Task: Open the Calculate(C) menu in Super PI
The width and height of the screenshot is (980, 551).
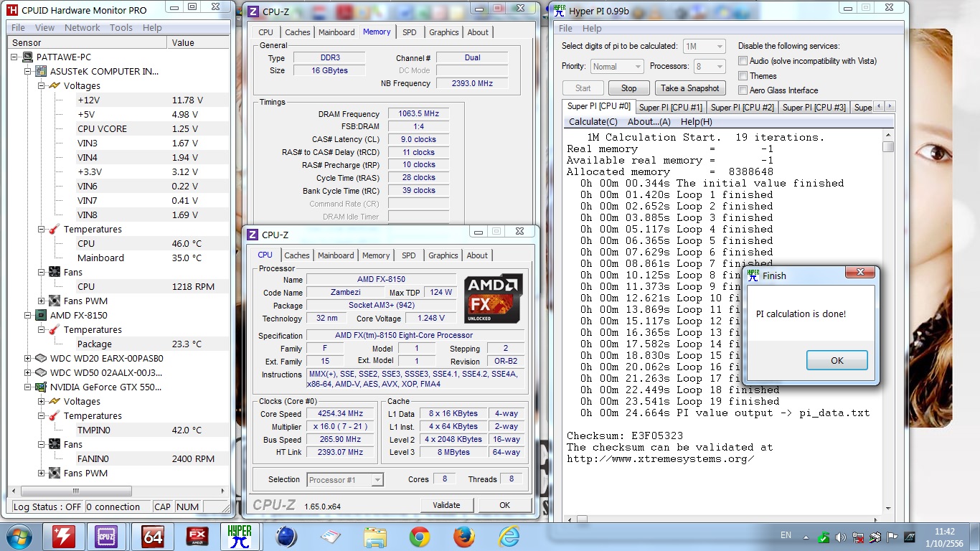Action: pos(593,122)
